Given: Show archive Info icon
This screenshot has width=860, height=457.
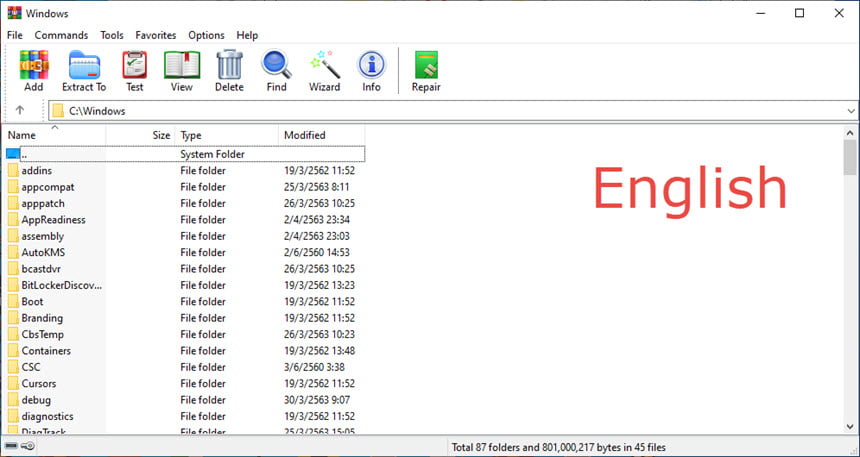Looking at the screenshot, I should [x=371, y=65].
